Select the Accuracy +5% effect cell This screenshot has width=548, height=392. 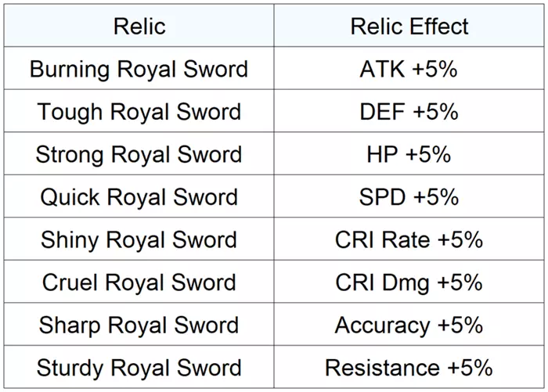pos(409,325)
